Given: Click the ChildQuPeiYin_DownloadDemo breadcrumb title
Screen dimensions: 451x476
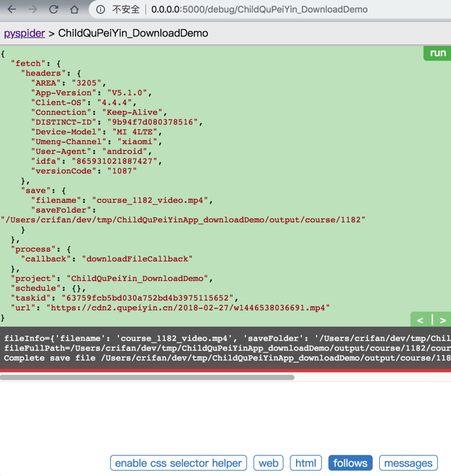Looking at the screenshot, I should click(x=133, y=33).
